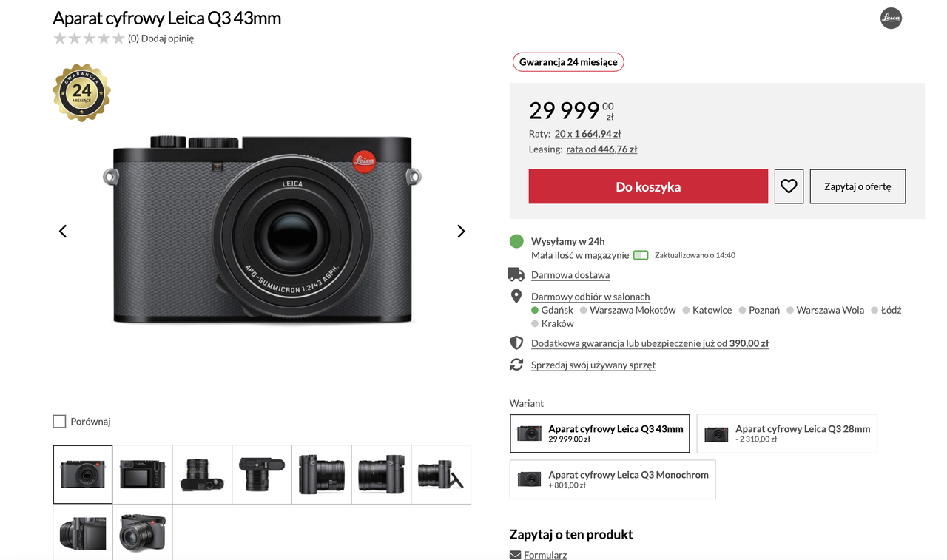The height and width of the screenshot is (560, 947).
Task: Open Sprzedaj swój używany sprzęt link
Action: click(x=593, y=365)
